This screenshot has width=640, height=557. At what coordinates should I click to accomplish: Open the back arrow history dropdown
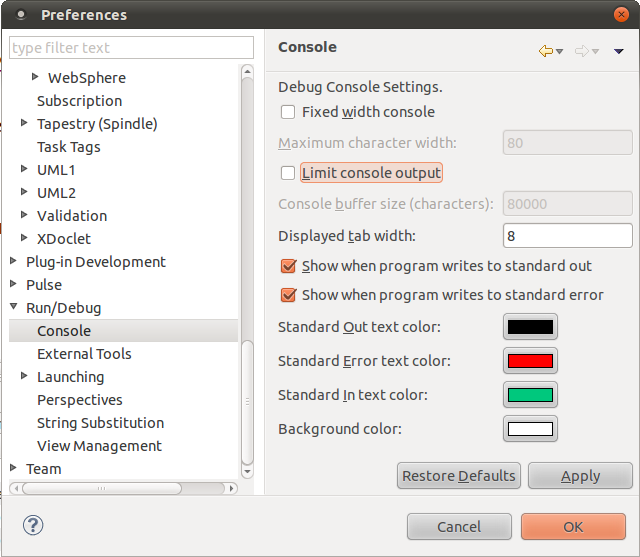560,52
